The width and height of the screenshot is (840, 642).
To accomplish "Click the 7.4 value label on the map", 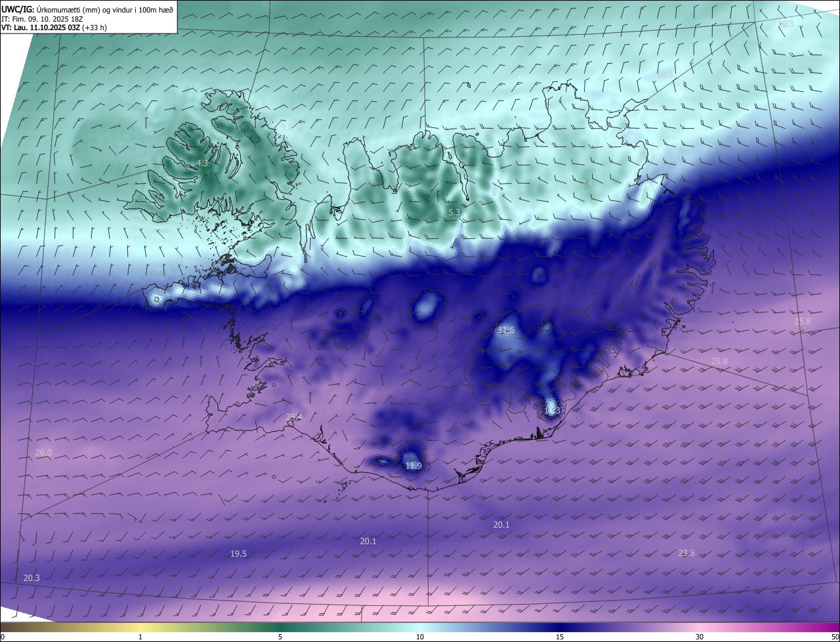I will point(587,184).
